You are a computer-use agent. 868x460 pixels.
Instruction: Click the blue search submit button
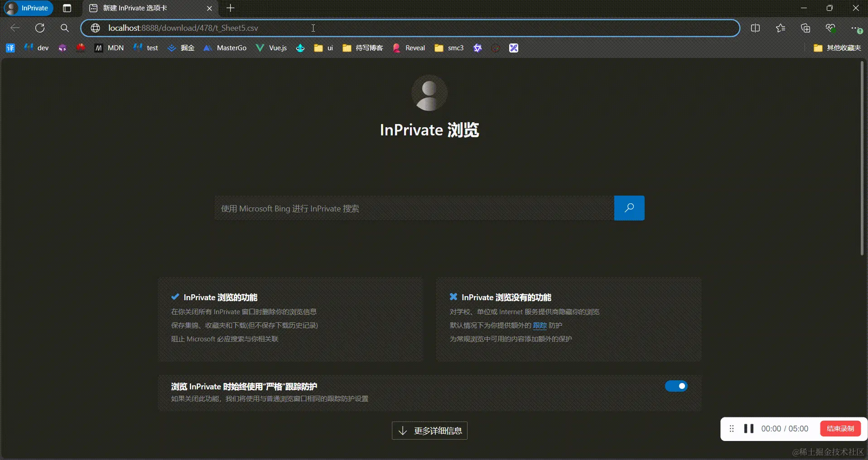[629, 208]
